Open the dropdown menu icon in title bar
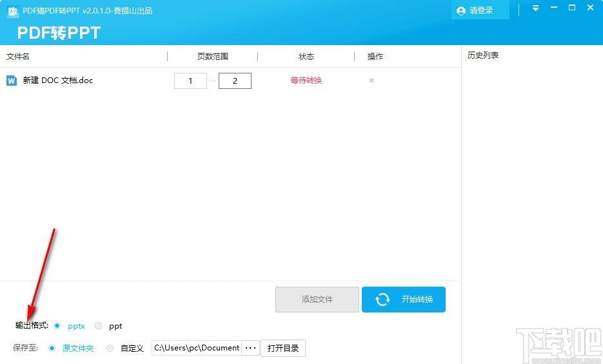This screenshot has height=364, width=603. click(535, 8)
